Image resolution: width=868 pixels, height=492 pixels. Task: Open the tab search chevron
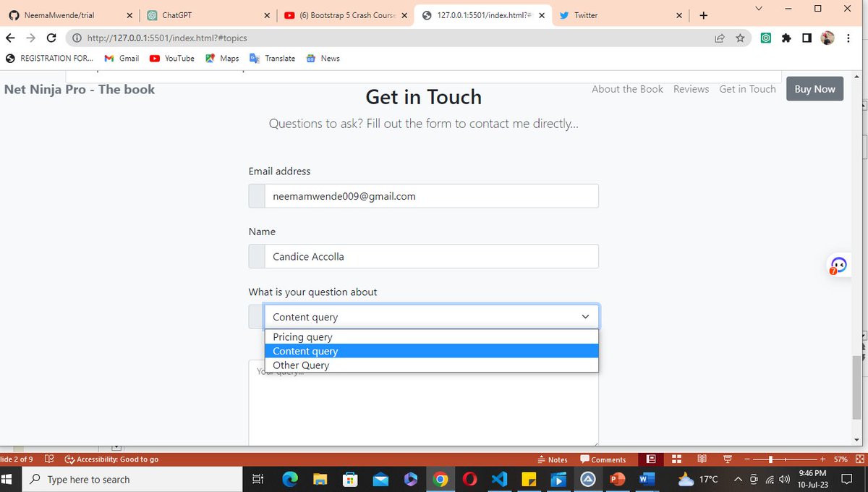[x=758, y=9]
